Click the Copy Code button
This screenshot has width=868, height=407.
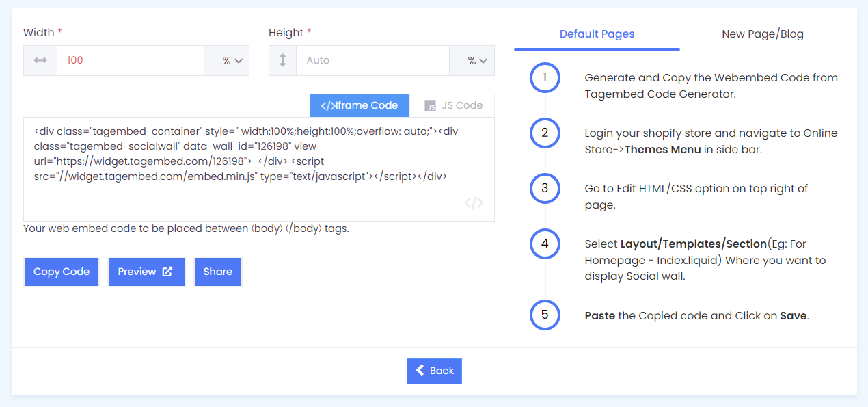click(x=62, y=272)
